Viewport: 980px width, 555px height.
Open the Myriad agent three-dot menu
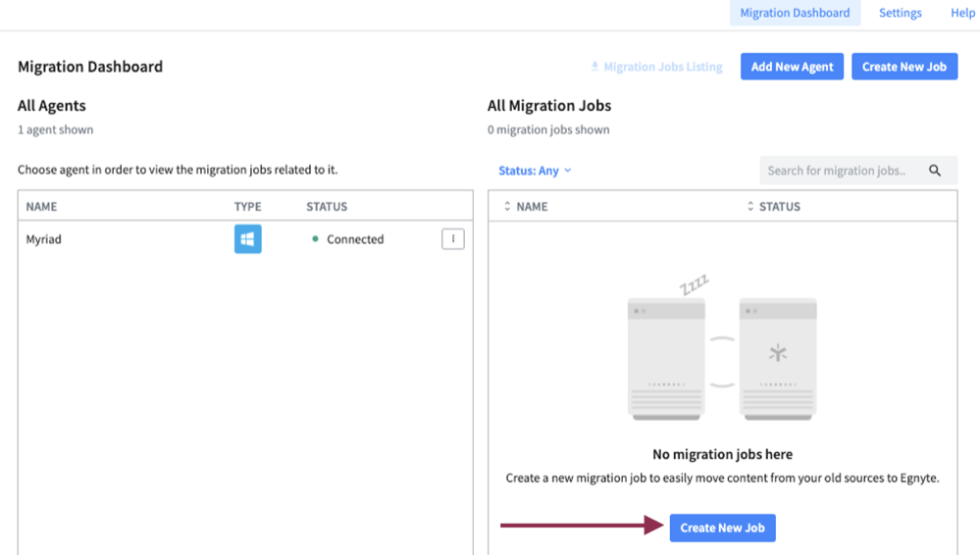453,238
